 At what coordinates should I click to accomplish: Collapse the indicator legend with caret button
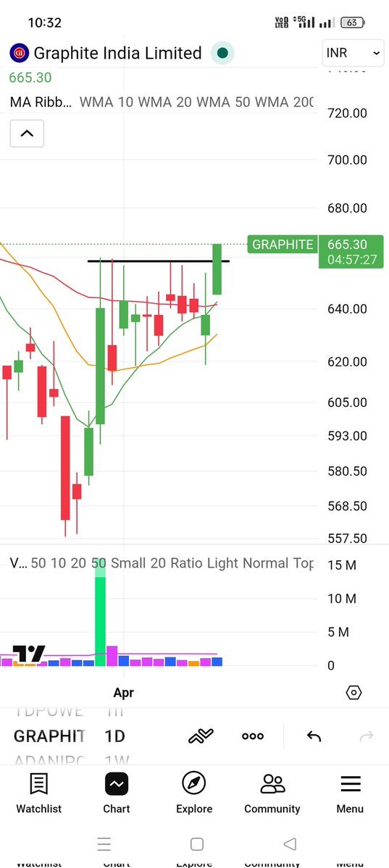(27, 133)
